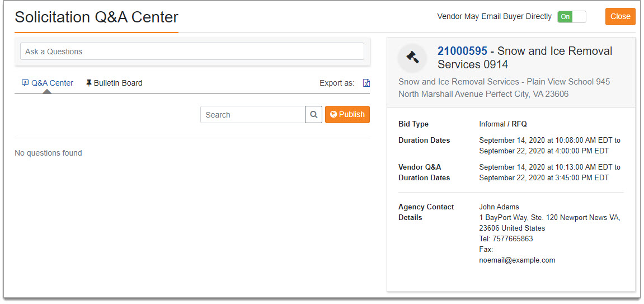The width and height of the screenshot is (644, 304).
Task: Export questions using the Excel file icon
Action: tap(366, 83)
